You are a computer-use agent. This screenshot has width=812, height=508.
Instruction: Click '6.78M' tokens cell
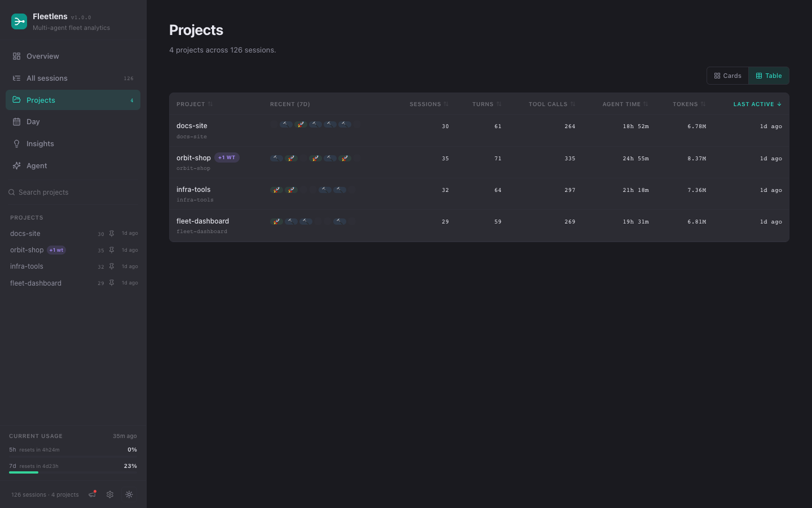(696, 126)
